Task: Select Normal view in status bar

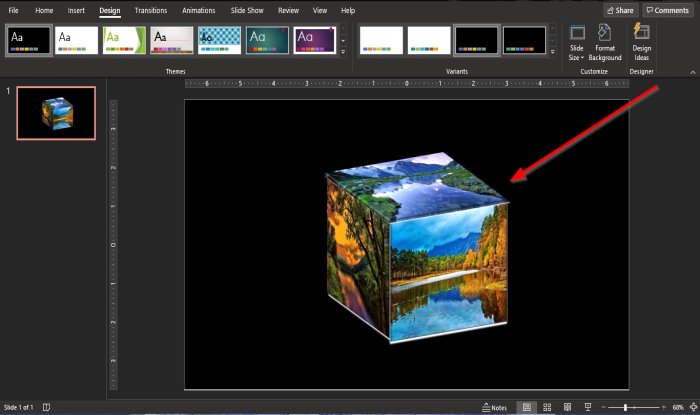Action: [x=526, y=407]
